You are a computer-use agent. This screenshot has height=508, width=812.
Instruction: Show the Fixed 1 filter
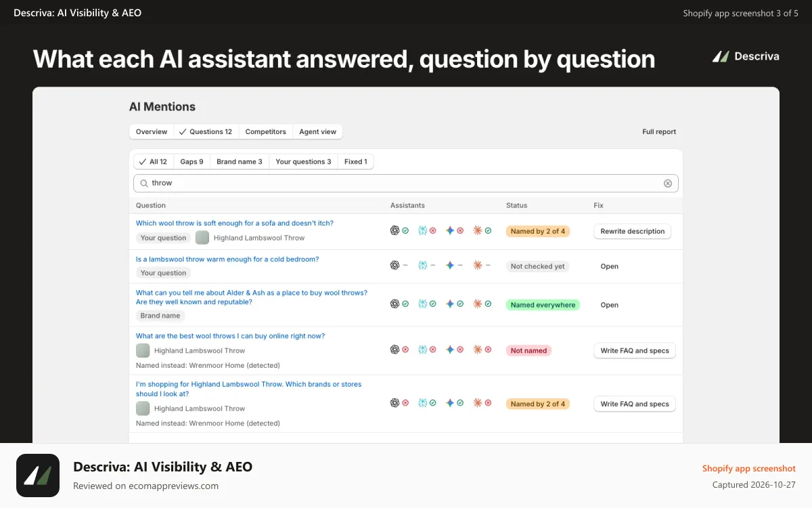coord(356,162)
